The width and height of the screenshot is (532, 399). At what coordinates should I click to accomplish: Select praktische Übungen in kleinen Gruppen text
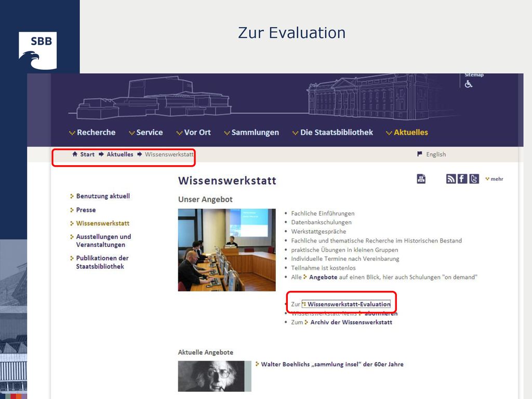344,250
